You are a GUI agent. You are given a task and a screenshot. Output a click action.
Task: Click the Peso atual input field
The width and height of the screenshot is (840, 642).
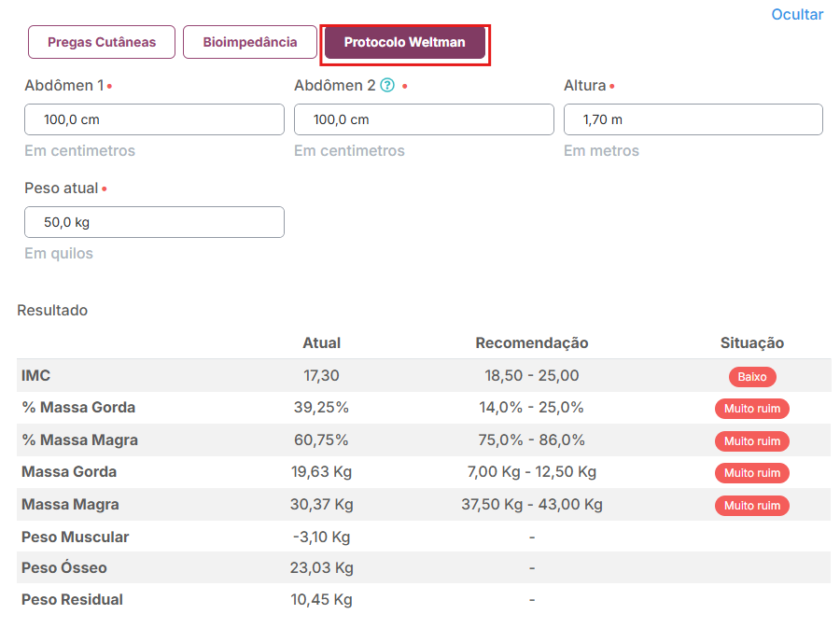click(x=154, y=222)
